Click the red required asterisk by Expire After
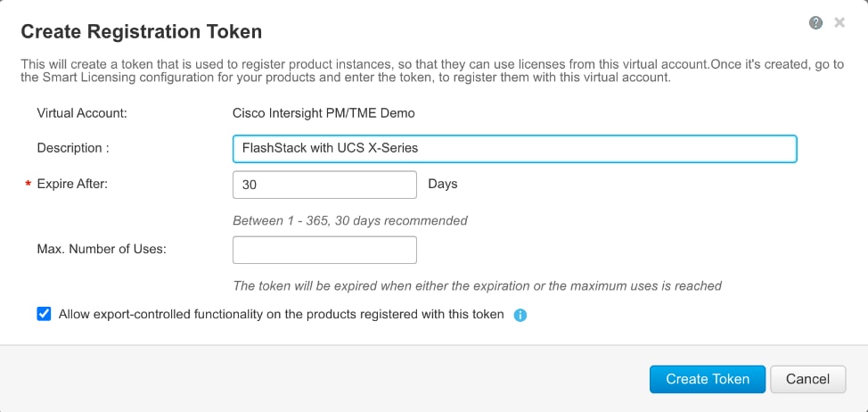Image resolution: width=868 pixels, height=412 pixels. click(x=29, y=185)
